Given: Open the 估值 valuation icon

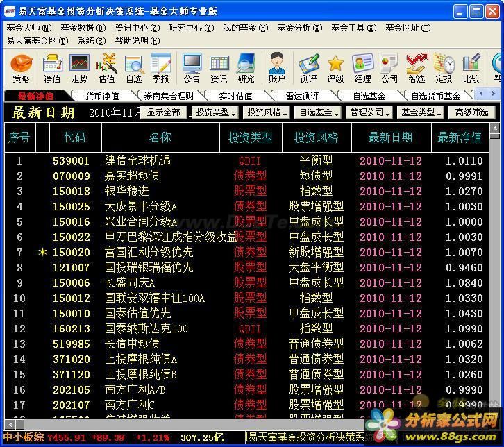Looking at the screenshot, I should [106, 67].
